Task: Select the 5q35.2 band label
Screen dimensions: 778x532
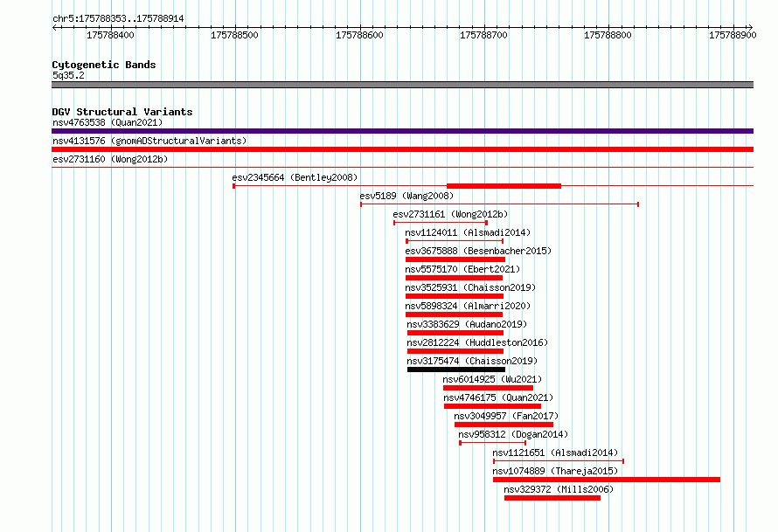Action: click(x=68, y=75)
